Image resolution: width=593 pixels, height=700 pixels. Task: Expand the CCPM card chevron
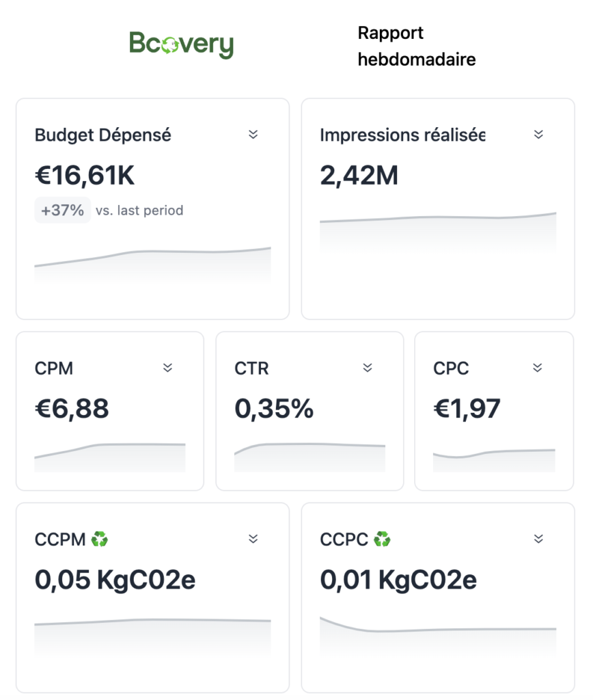point(253,539)
